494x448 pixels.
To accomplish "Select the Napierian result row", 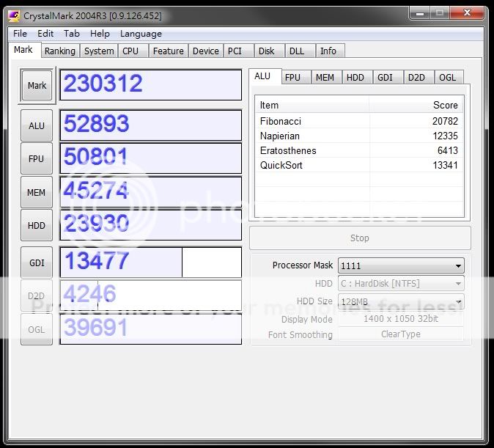I will tap(359, 136).
